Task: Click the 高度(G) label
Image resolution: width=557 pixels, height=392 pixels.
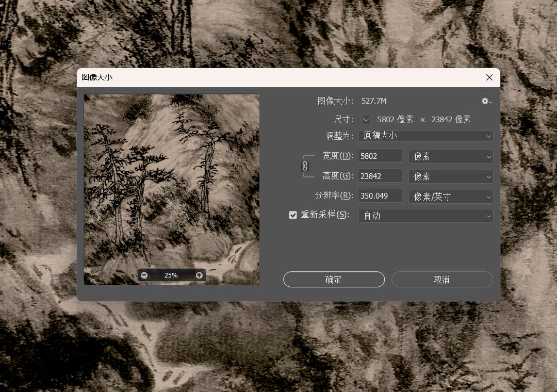Action: point(337,176)
